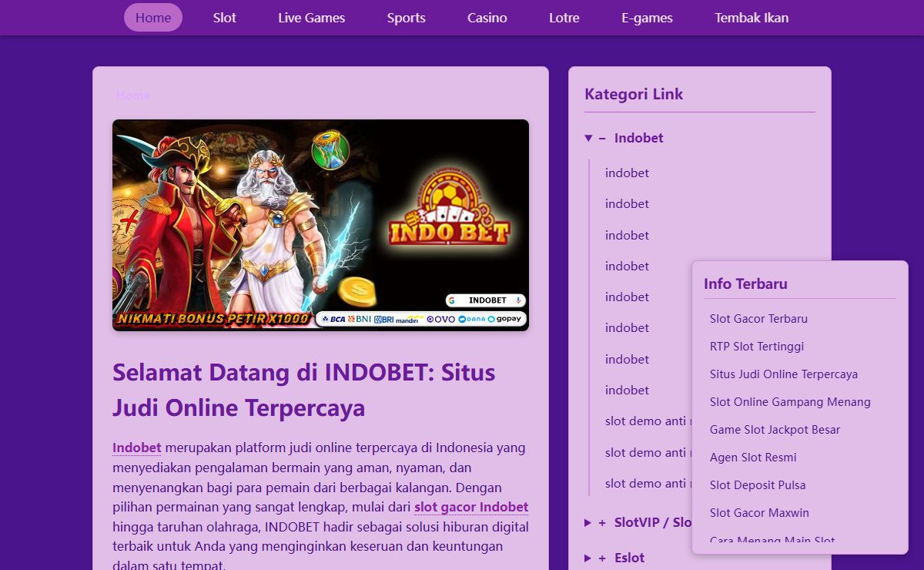Follow the 'slot gacor Indobet' link

coord(471,507)
